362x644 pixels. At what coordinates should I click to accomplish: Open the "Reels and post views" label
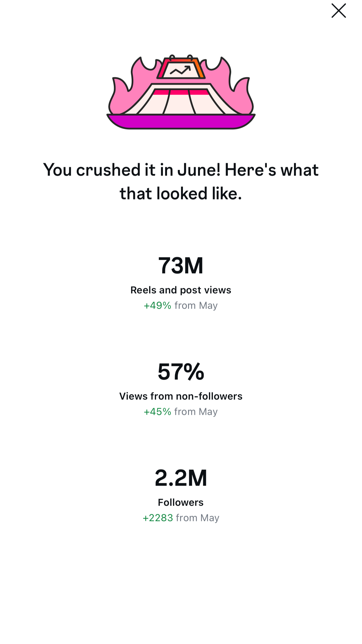tap(181, 290)
